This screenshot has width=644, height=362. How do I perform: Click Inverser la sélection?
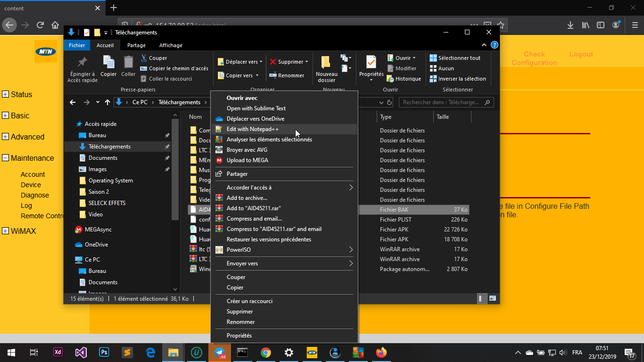pyautogui.click(x=458, y=79)
